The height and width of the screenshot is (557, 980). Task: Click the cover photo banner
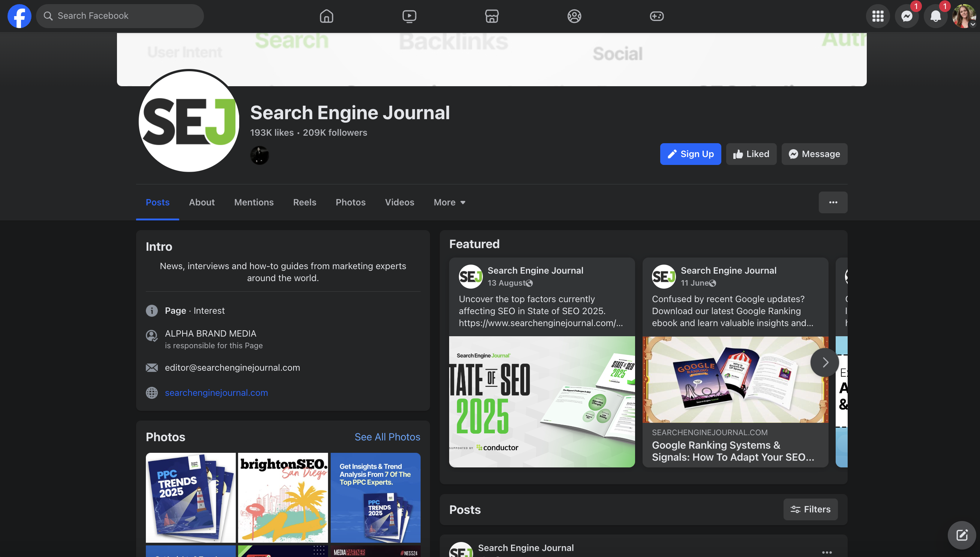(x=491, y=59)
